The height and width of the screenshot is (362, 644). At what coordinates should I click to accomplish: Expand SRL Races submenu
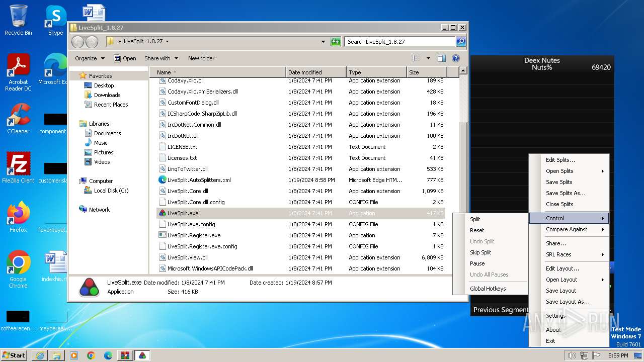tap(569, 254)
